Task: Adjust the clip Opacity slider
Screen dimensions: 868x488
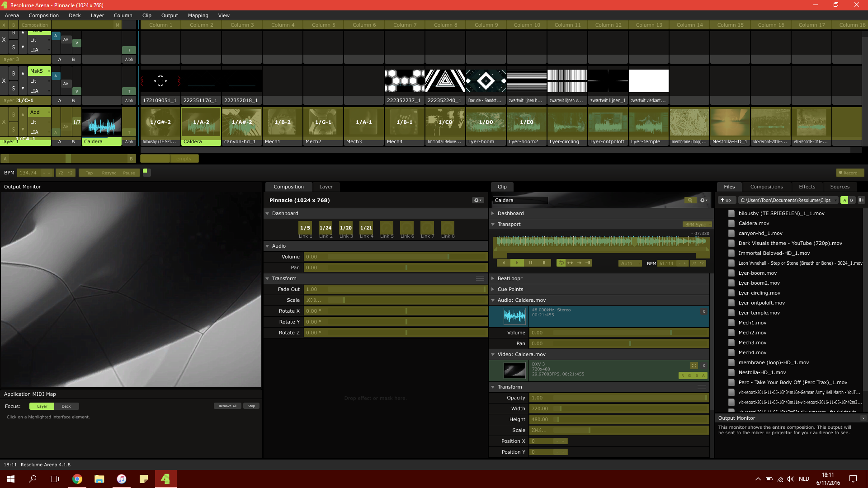Action: click(618, 398)
